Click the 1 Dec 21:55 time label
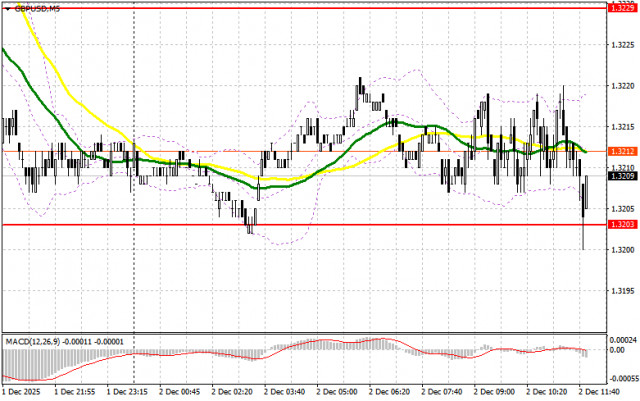640x401 pixels. tap(75, 392)
